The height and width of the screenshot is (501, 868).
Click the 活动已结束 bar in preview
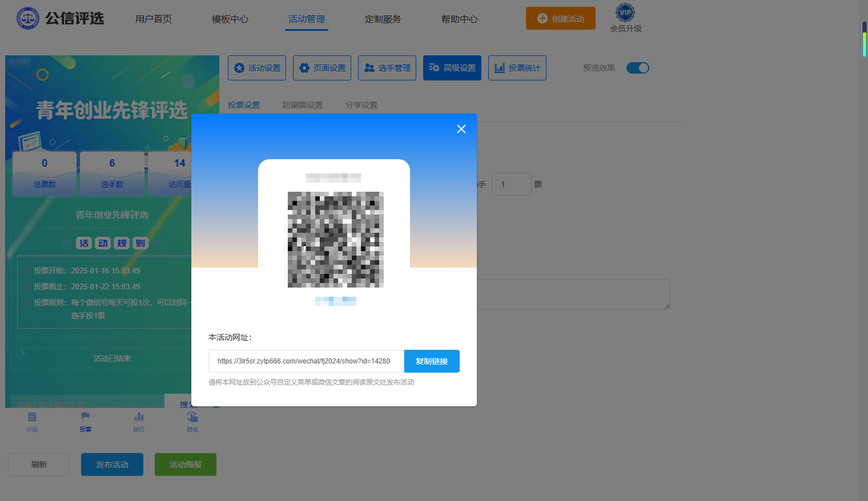101,359
